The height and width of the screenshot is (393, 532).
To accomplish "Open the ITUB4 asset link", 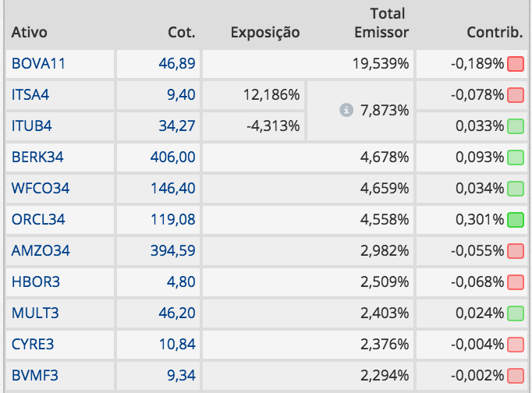I will tap(32, 126).
